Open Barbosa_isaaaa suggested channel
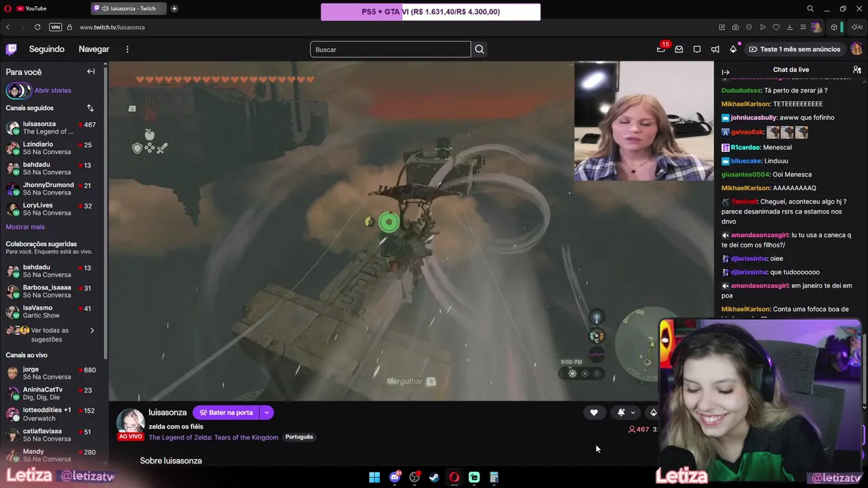The width and height of the screenshot is (868, 488). pyautogui.click(x=51, y=291)
